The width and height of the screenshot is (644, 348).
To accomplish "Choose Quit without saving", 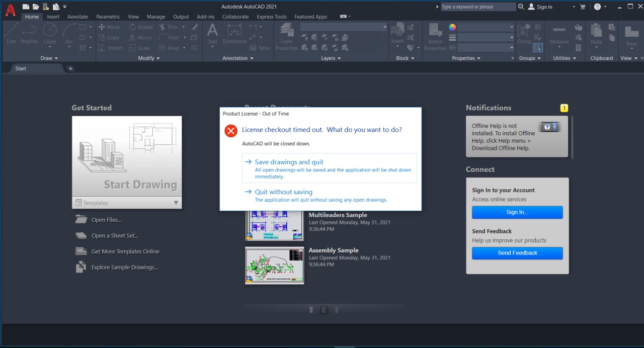I will click(329, 195).
